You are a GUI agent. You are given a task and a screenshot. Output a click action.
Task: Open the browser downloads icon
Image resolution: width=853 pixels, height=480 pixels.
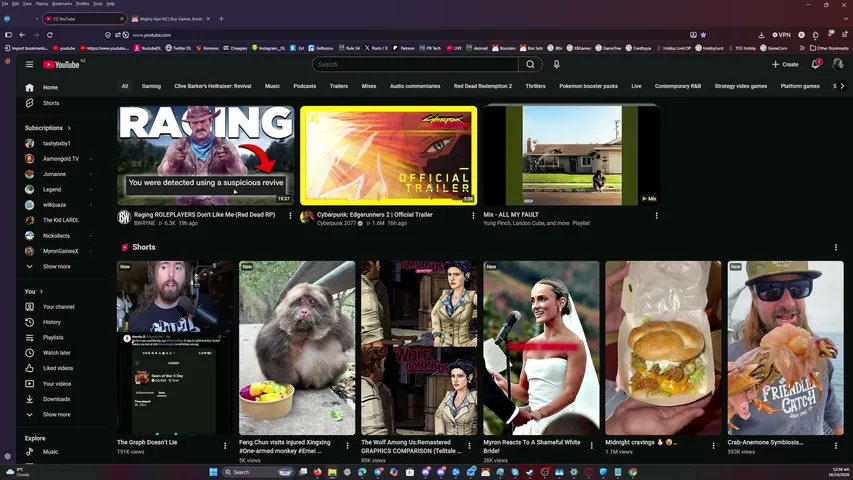(x=761, y=35)
